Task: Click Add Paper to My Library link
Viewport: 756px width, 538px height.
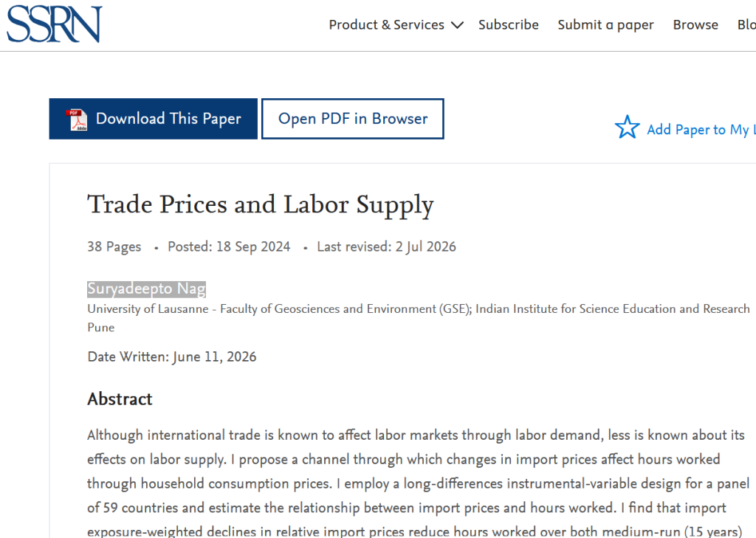Action: point(701,129)
